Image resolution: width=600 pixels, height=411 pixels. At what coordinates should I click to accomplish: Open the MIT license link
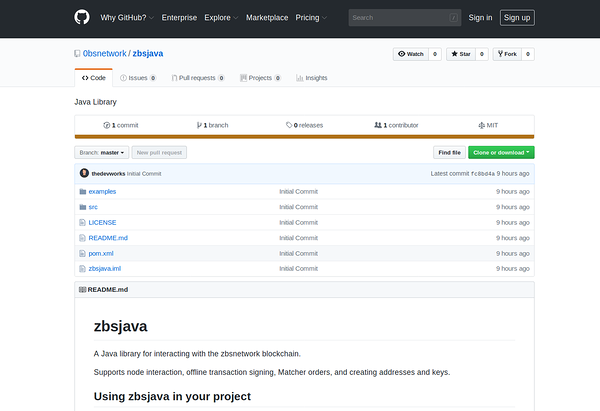click(x=488, y=125)
